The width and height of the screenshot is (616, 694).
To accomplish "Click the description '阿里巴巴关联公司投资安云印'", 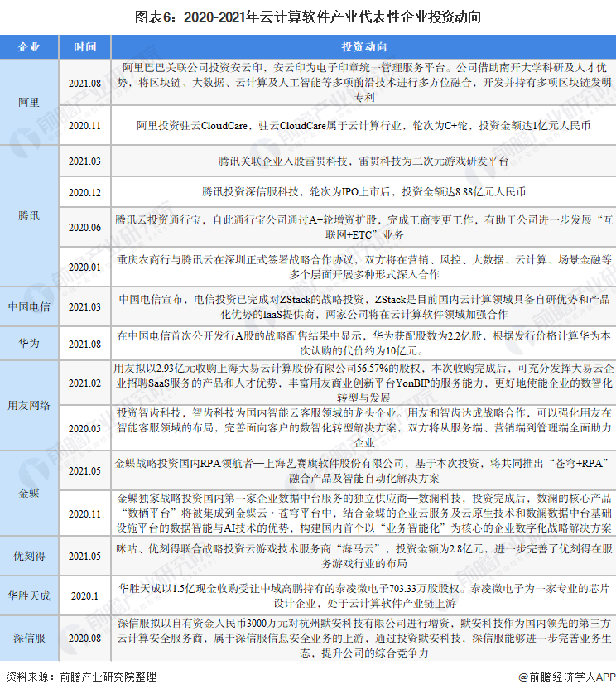I will pyautogui.click(x=364, y=82).
